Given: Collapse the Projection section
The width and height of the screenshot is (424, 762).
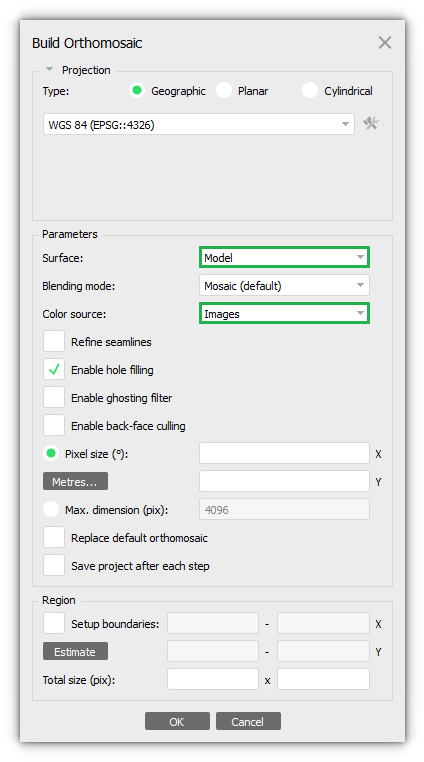Looking at the screenshot, I should coord(49,70).
